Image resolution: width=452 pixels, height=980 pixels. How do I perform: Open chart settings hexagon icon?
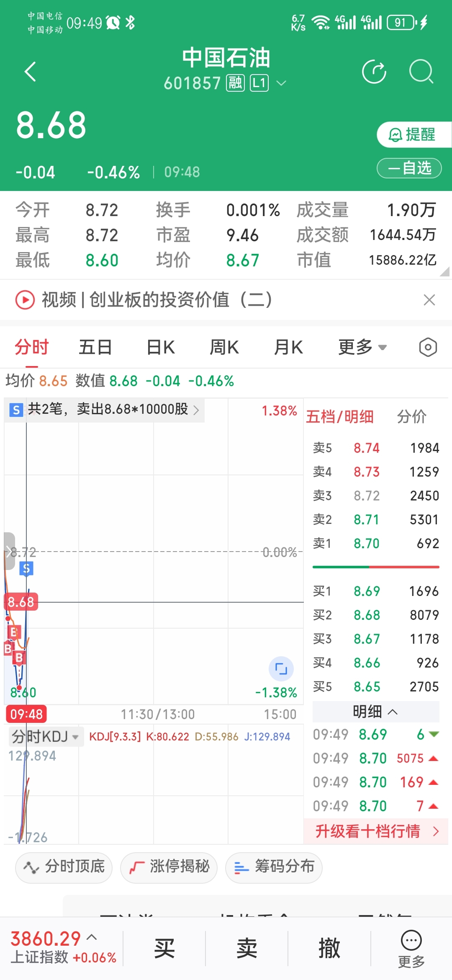click(428, 347)
